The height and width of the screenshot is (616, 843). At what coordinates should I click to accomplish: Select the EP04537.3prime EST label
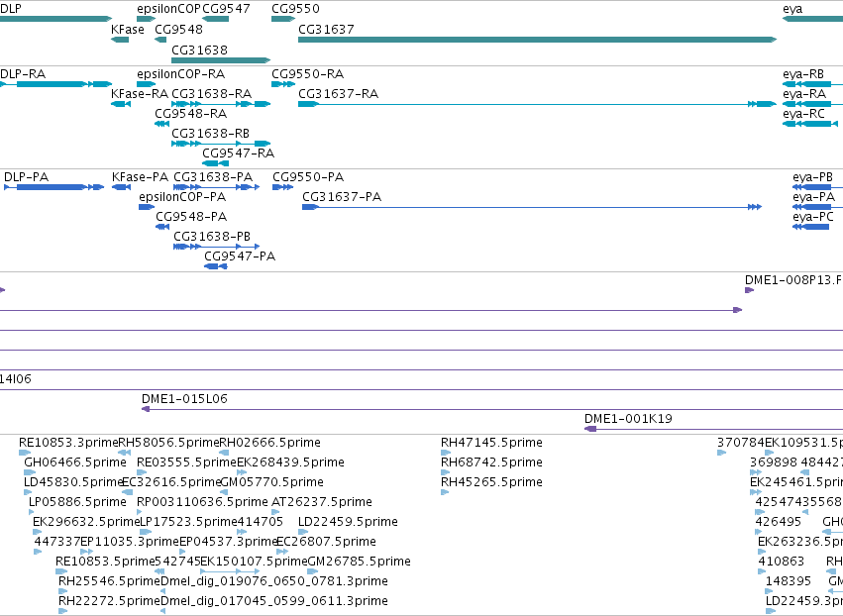pos(228,542)
